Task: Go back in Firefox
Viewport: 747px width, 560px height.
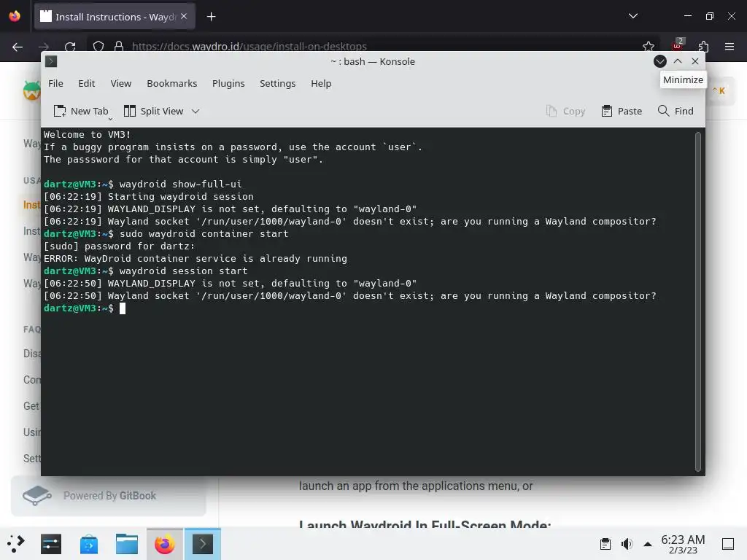Action: (x=18, y=47)
